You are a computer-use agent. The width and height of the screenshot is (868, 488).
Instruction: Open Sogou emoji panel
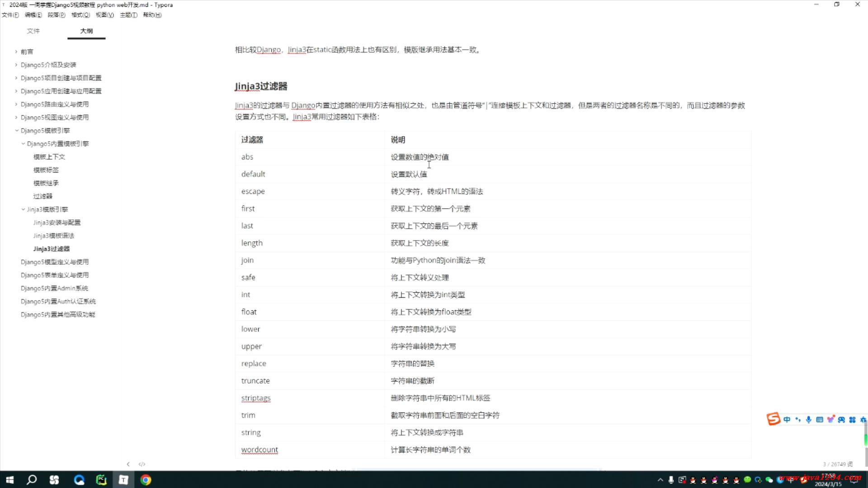(831, 419)
